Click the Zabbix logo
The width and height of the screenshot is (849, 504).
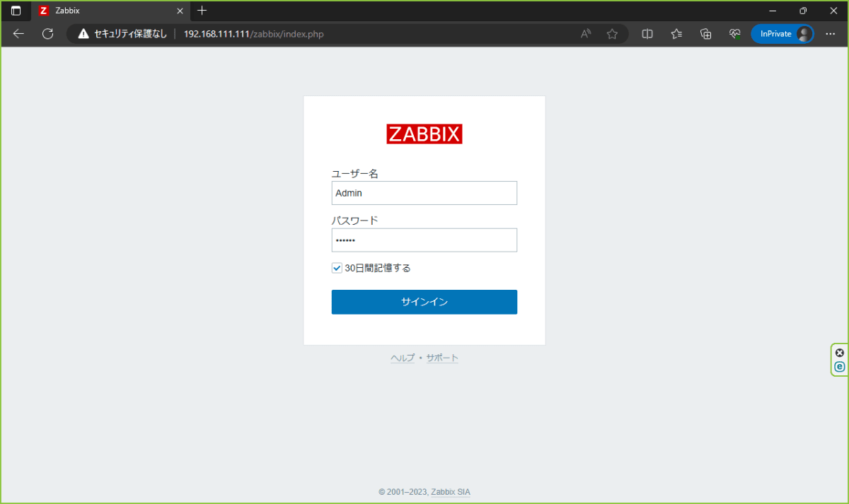coord(424,134)
